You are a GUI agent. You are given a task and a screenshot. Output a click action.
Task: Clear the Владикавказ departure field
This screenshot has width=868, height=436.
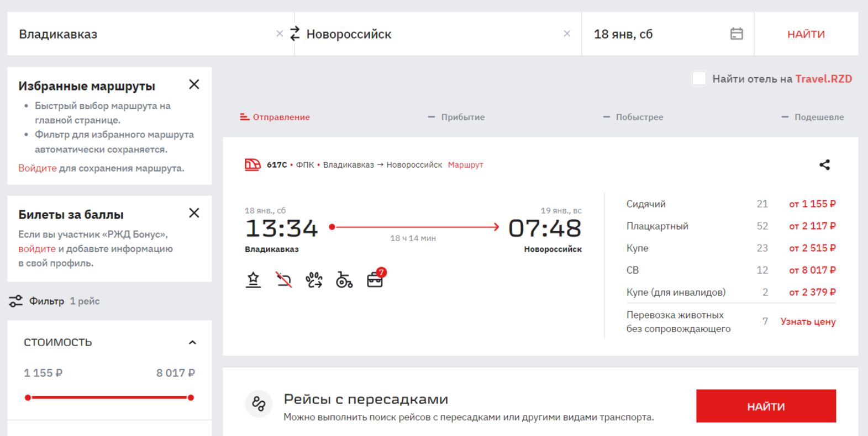280,34
